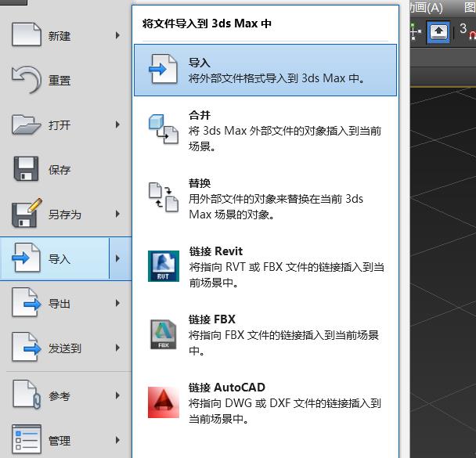Choose 导入 entry in the submenu

pos(265,70)
